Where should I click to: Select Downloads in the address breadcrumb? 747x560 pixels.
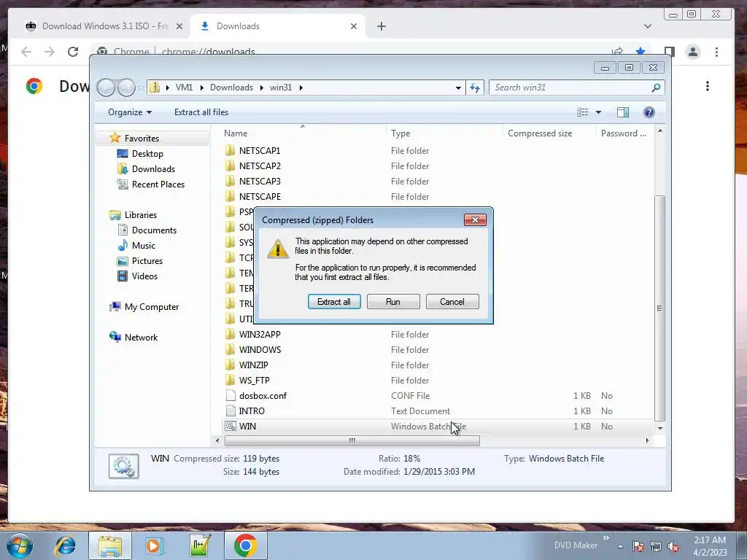tap(231, 87)
